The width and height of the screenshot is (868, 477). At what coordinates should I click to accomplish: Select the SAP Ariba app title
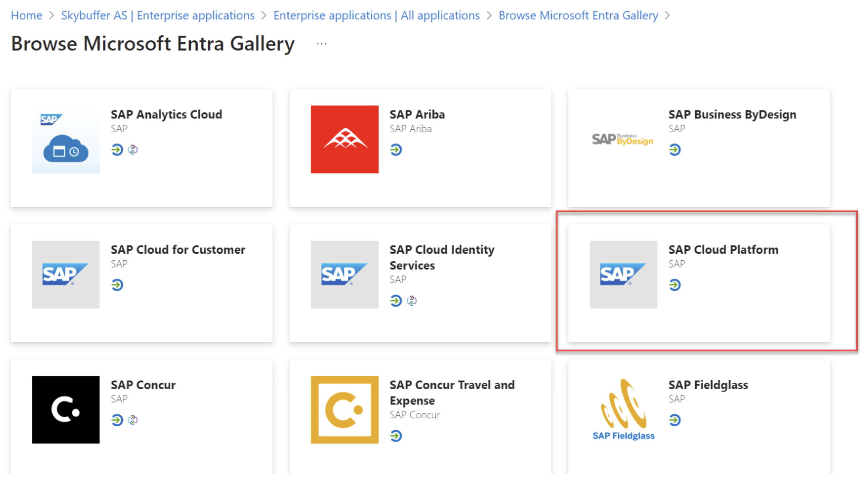point(417,114)
